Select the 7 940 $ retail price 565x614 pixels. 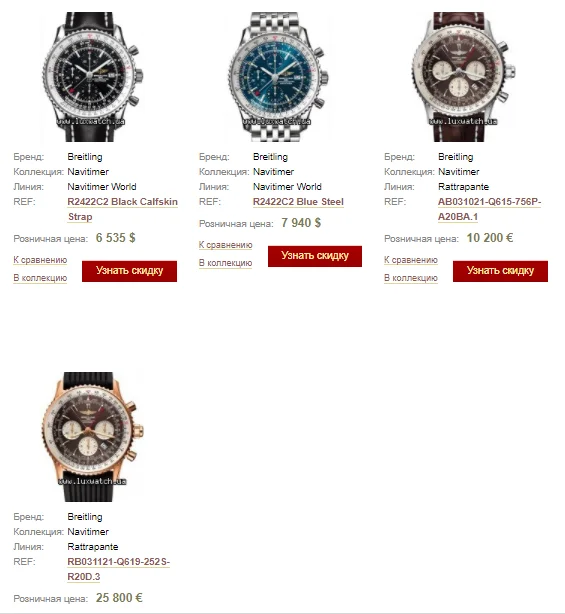coord(301,223)
